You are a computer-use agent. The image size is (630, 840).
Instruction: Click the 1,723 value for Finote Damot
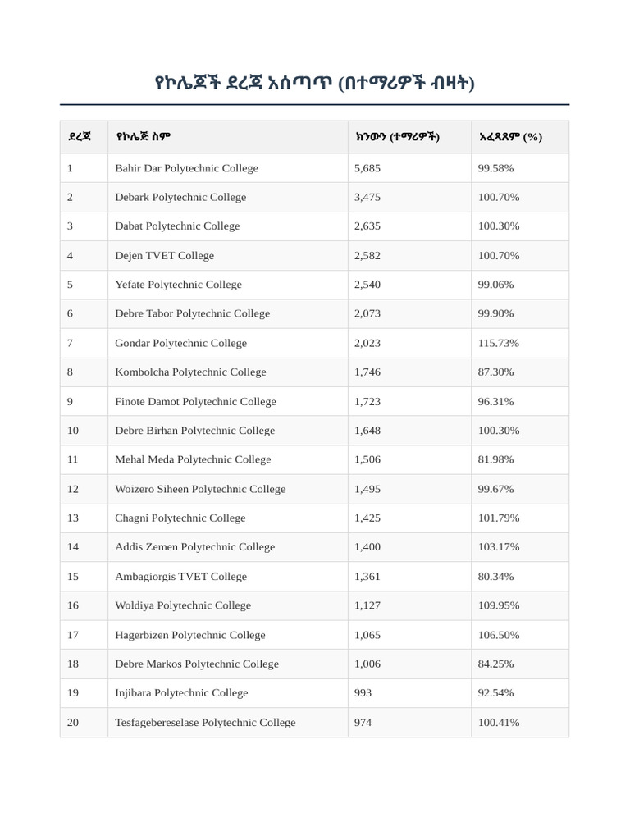367,401
